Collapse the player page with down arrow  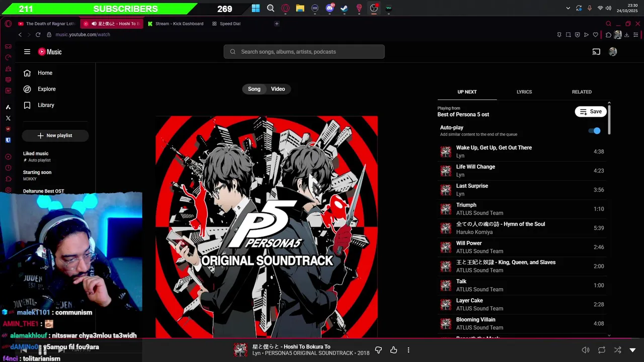[x=632, y=350]
